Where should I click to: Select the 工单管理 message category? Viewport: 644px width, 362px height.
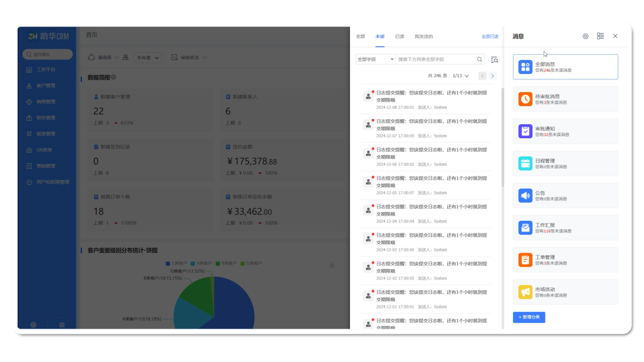pos(565,260)
